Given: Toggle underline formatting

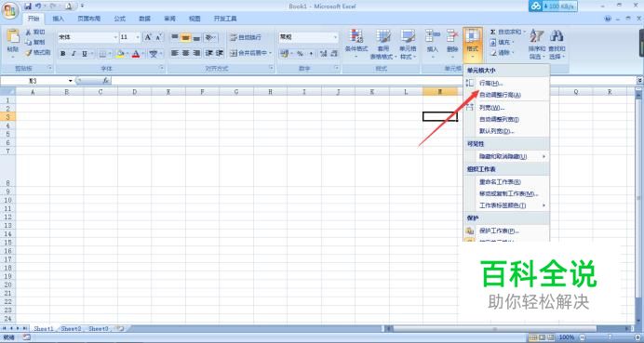Looking at the screenshot, I should tap(85, 54).
